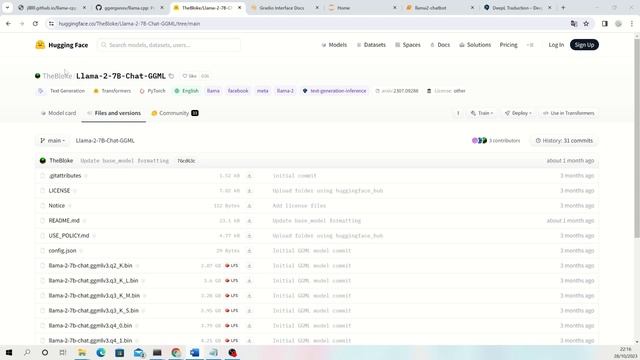Download the Notice file
Viewport: 640px width, 360px height.
pos(249,206)
